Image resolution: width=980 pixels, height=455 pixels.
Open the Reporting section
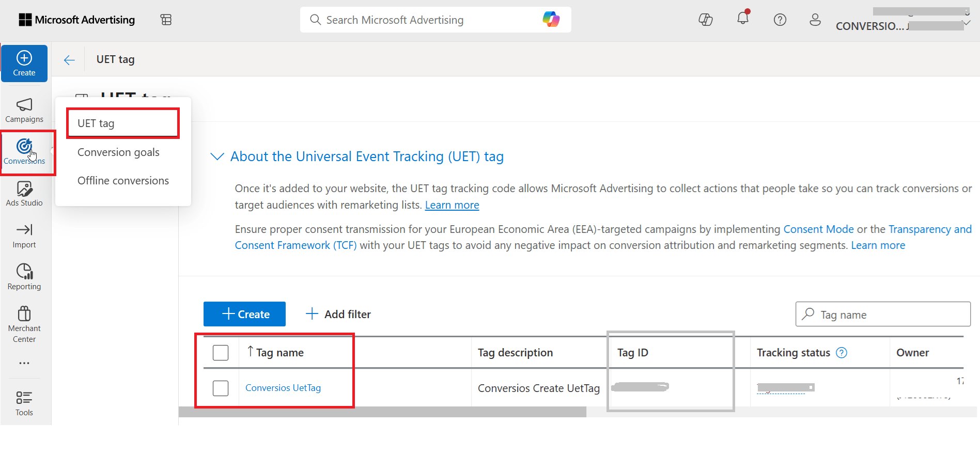pyautogui.click(x=24, y=277)
